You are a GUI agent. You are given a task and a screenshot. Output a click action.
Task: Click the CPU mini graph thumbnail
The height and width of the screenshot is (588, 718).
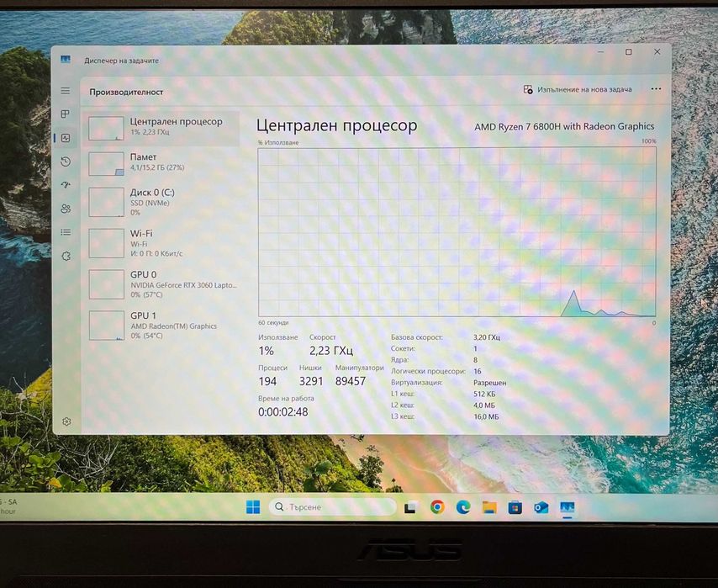coord(106,129)
